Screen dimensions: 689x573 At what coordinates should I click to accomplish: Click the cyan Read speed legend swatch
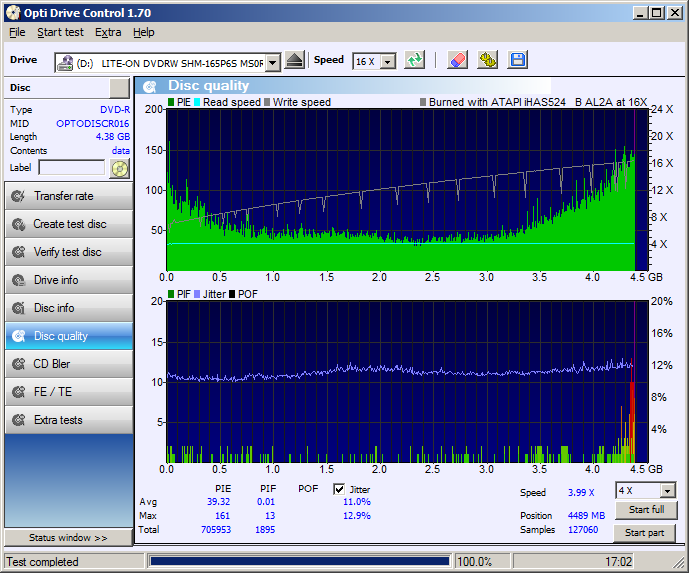(x=197, y=102)
